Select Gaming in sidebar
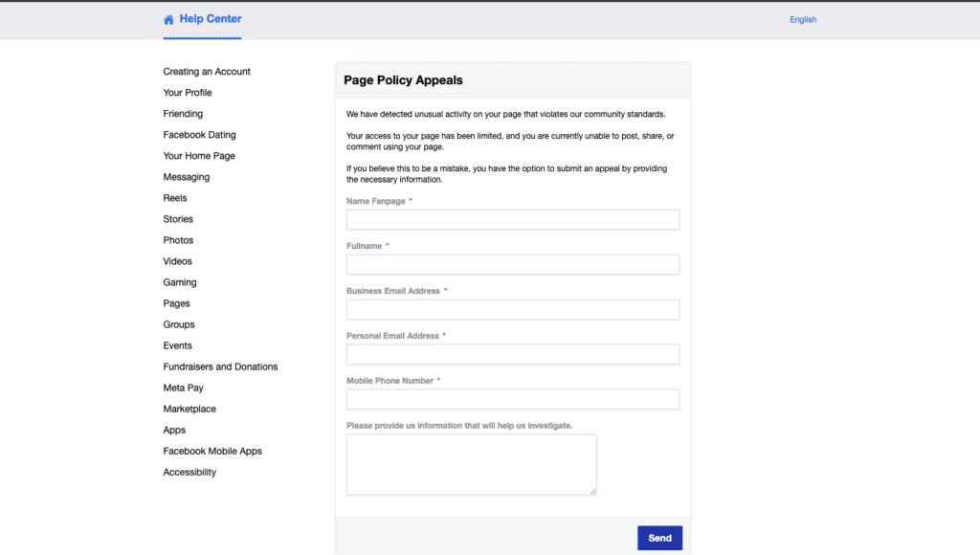This screenshot has width=980, height=555. (179, 282)
